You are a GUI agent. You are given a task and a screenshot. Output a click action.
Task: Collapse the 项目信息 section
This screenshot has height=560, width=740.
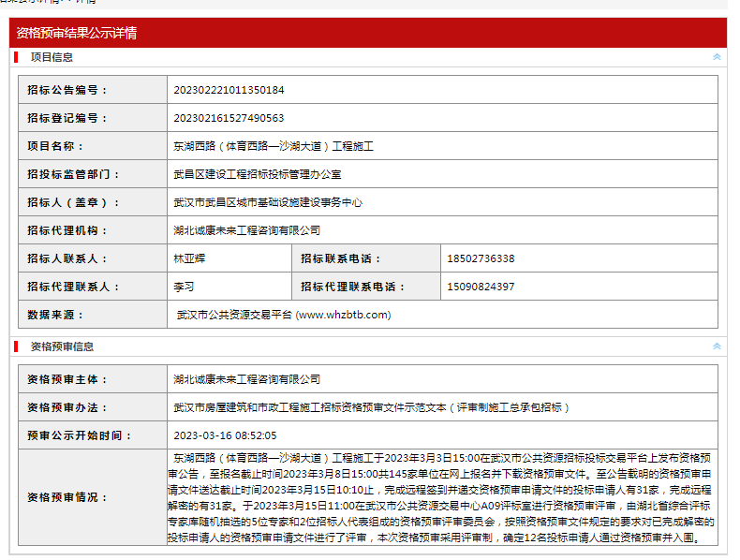point(717,57)
